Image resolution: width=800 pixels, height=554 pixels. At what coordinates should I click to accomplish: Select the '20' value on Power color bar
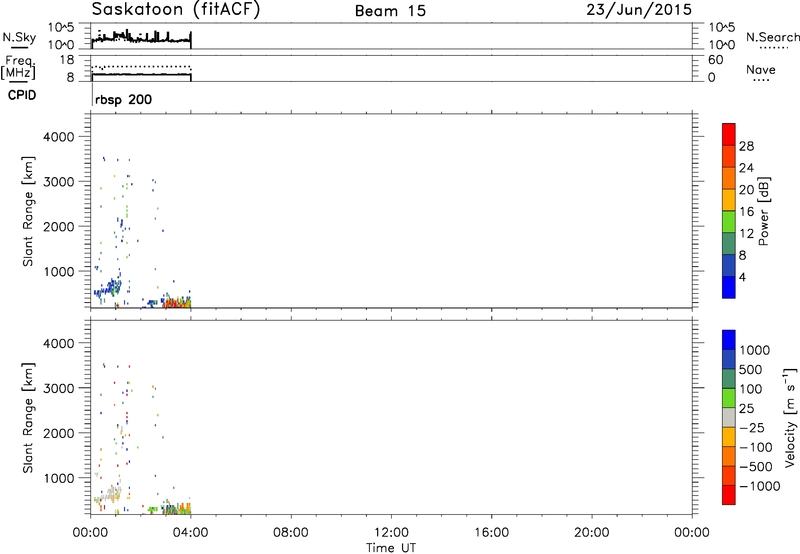[746, 190]
